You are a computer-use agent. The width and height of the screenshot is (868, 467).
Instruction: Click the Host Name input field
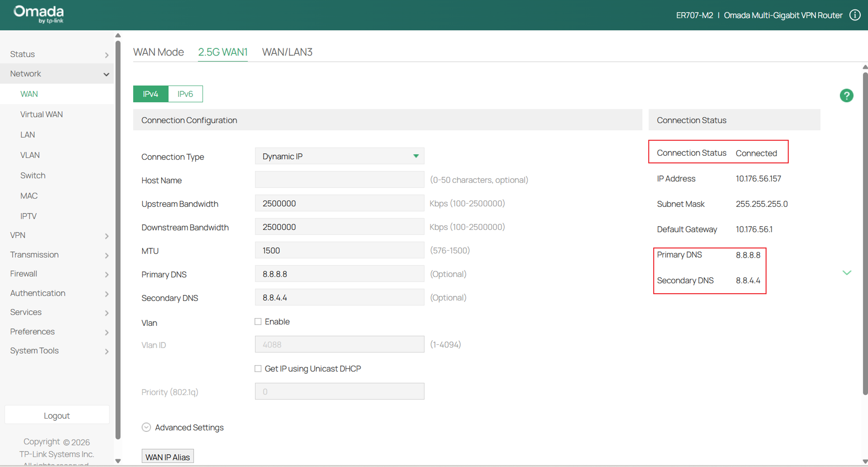[x=339, y=180]
